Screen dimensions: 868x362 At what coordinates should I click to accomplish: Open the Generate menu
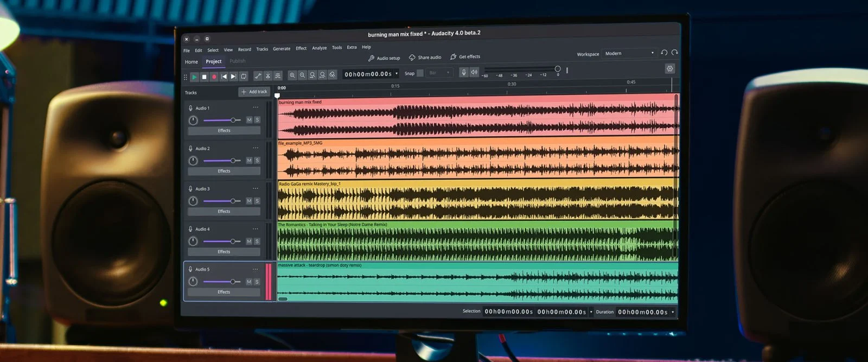point(282,49)
